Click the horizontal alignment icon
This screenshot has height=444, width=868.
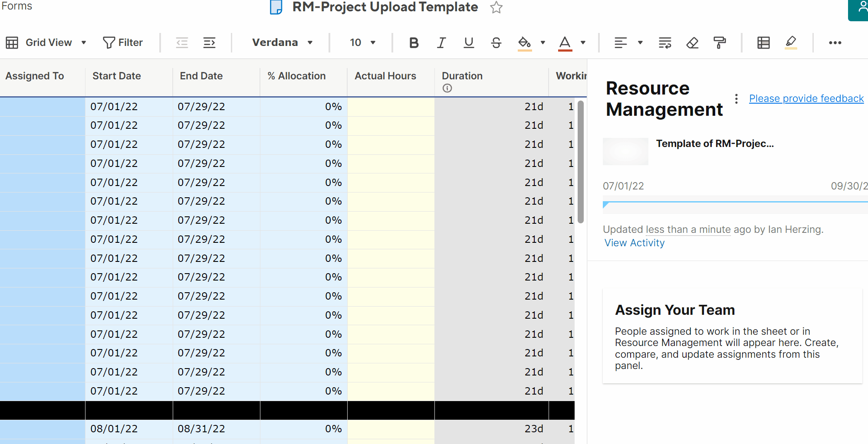(621, 42)
